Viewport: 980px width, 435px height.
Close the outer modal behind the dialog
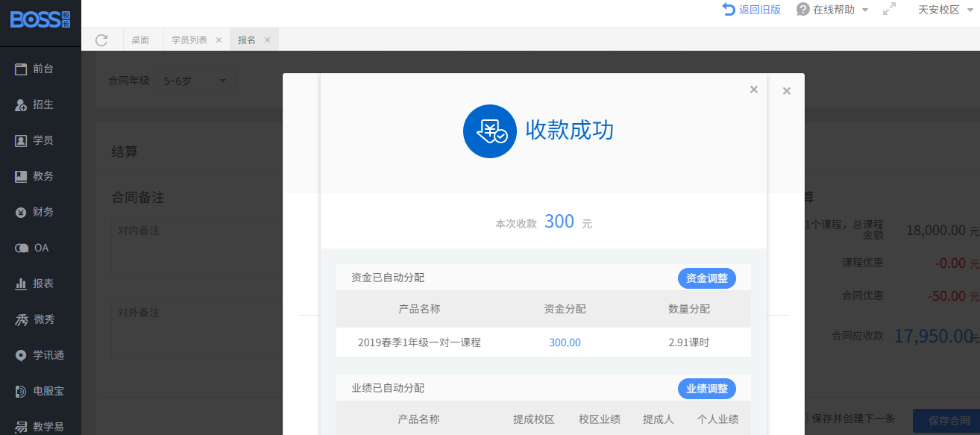(787, 91)
